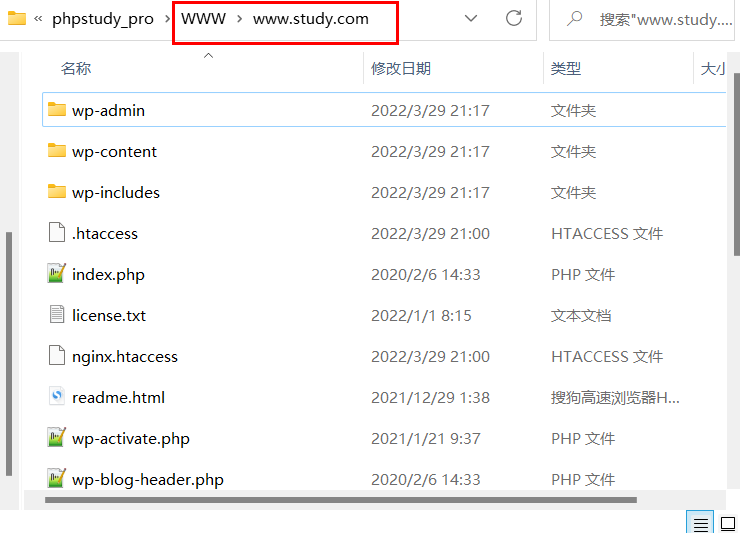Screen dimensions: 740x533
Task: Click 文件夹 type for wp-content
Action: click(573, 152)
